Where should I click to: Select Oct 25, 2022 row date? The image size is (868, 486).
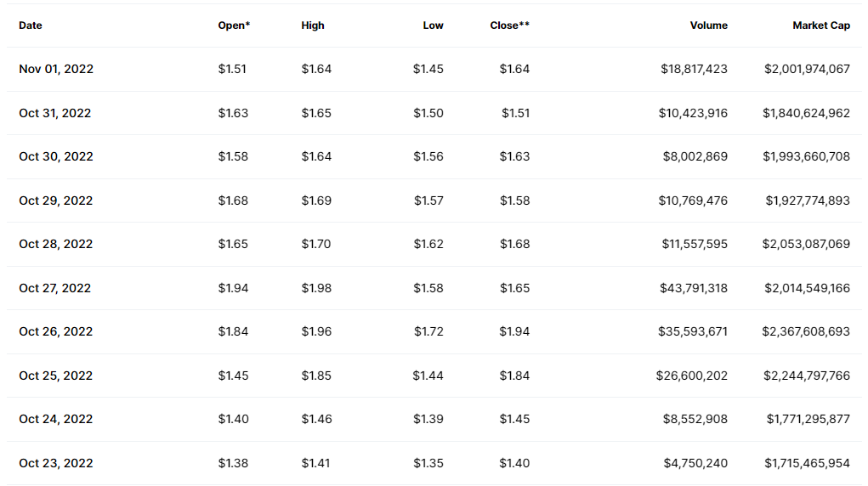coord(55,376)
